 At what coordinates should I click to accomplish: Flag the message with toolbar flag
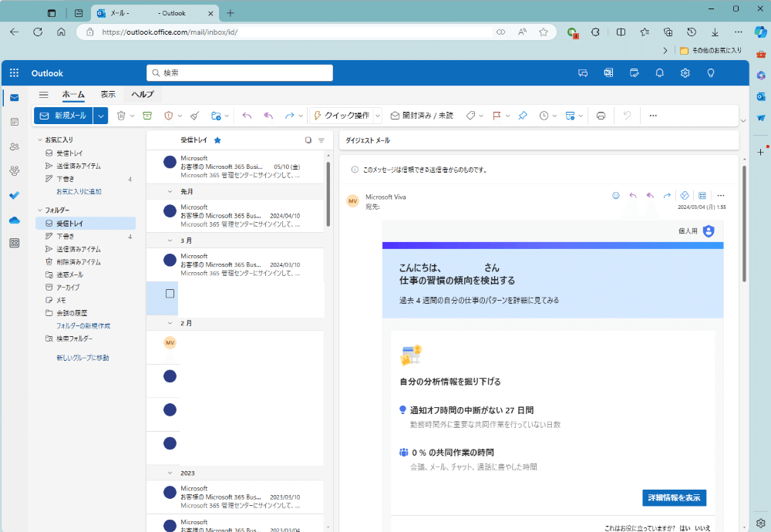tap(497, 116)
